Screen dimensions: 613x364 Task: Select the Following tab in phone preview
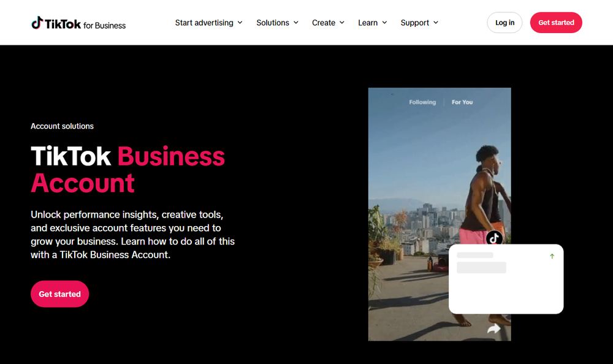pos(422,102)
